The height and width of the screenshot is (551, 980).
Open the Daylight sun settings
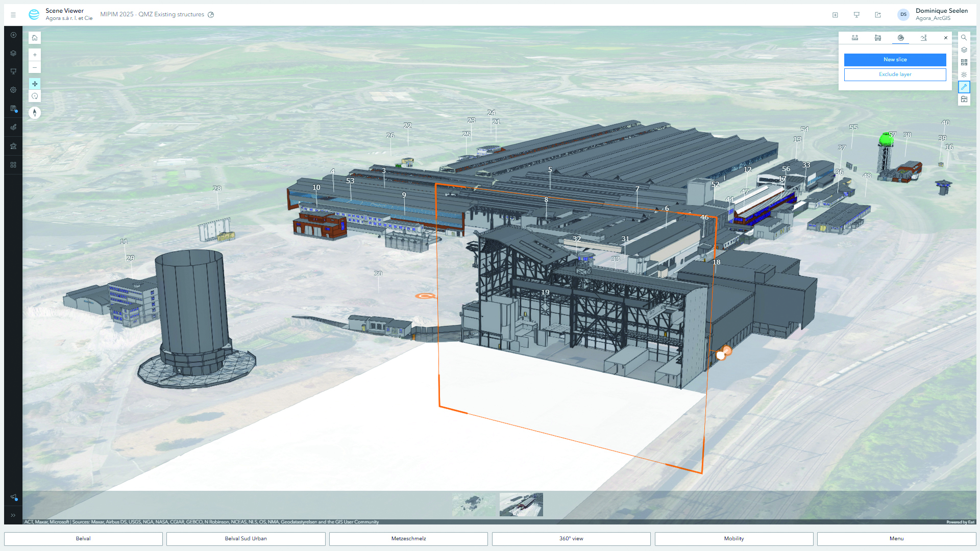click(x=964, y=74)
